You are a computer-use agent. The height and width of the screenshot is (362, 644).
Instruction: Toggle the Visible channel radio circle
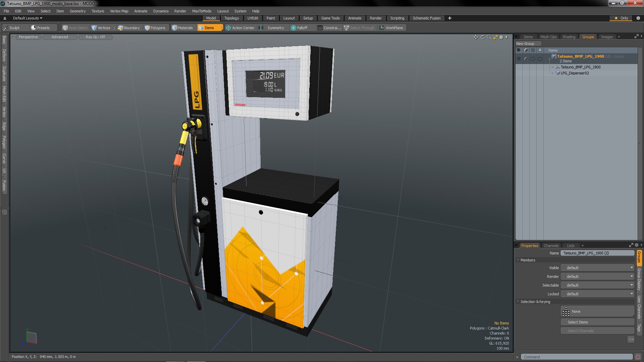pyautogui.click(x=563, y=268)
